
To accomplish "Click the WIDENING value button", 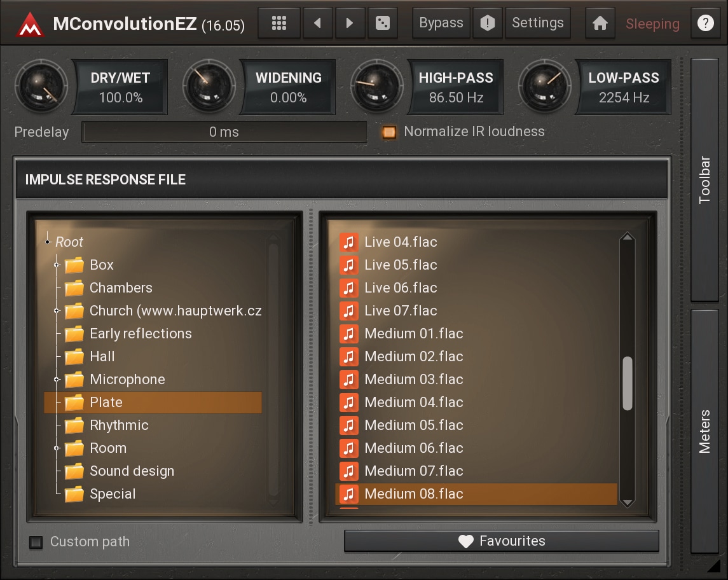I will [x=288, y=87].
